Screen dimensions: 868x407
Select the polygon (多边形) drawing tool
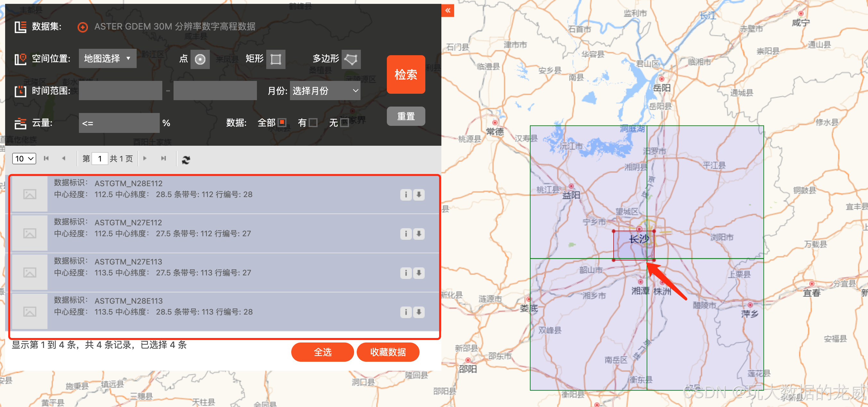click(x=351, y=59)
